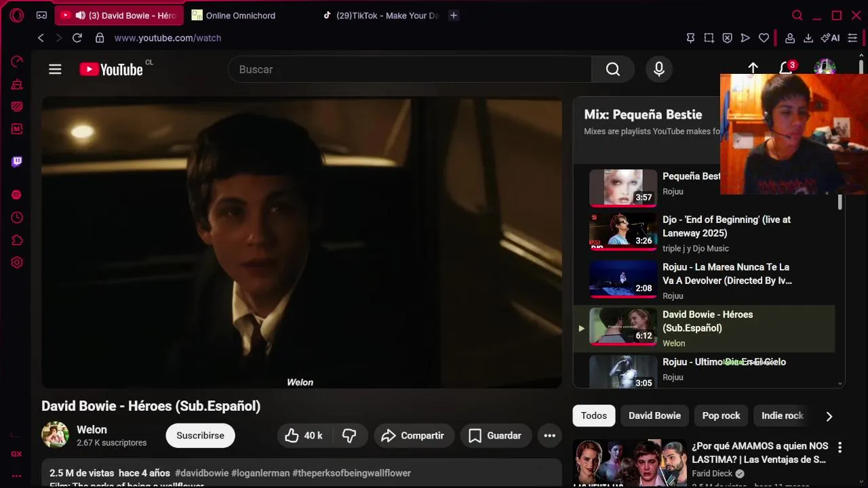Click the YouTube search magnifier button
868x488 pixels.
[x=613, y=69]
